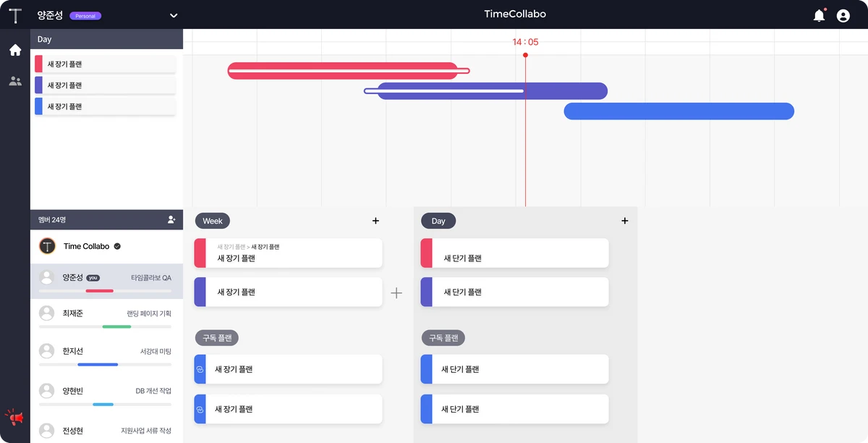
Task: Click the 새 장기 플랜 breadcrumb parent link
Action: pos(231,247)
